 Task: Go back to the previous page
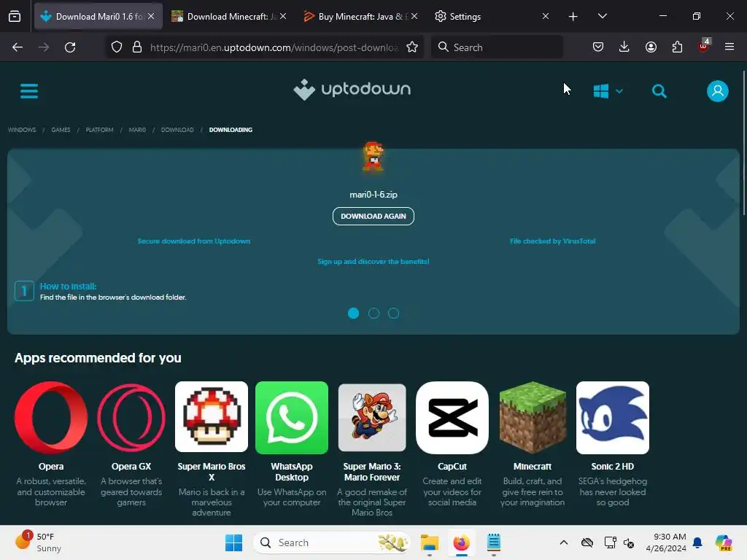tap(18, 47)
